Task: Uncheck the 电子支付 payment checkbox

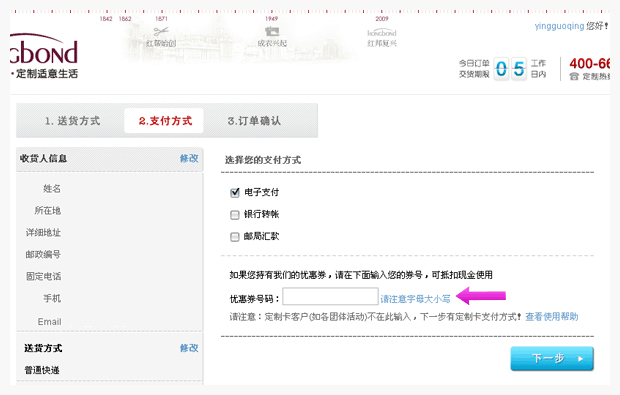Action: (235, 193)
